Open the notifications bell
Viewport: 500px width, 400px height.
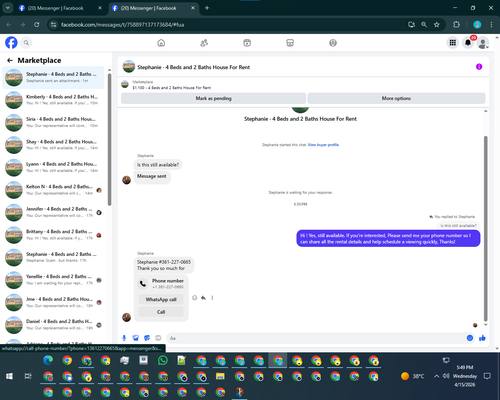click(468, 43)
